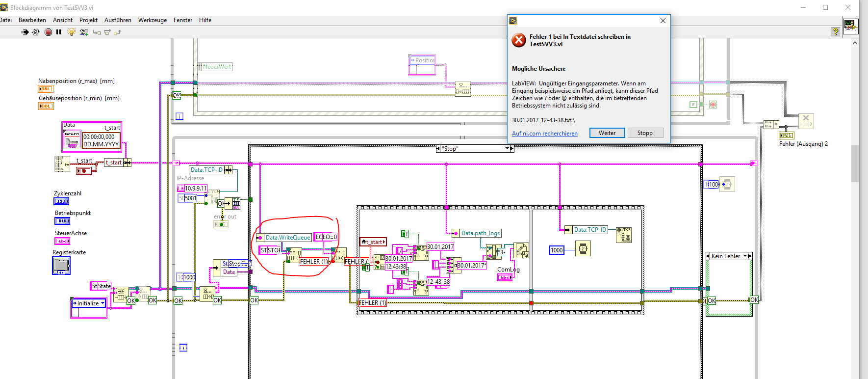Screen dimensions: 868x379
Task: Open the Fenster menu
Action: 183,20
